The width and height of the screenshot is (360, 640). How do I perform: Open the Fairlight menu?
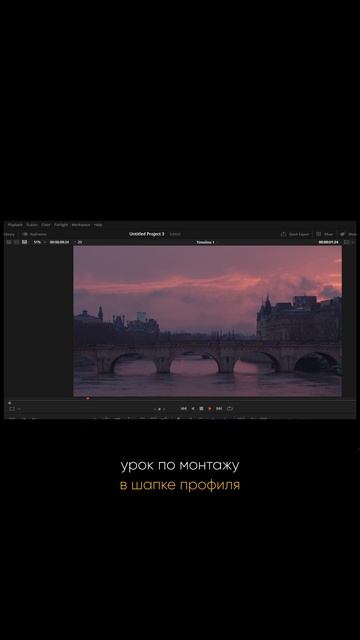pyautogui.click(x=61, y=225)
